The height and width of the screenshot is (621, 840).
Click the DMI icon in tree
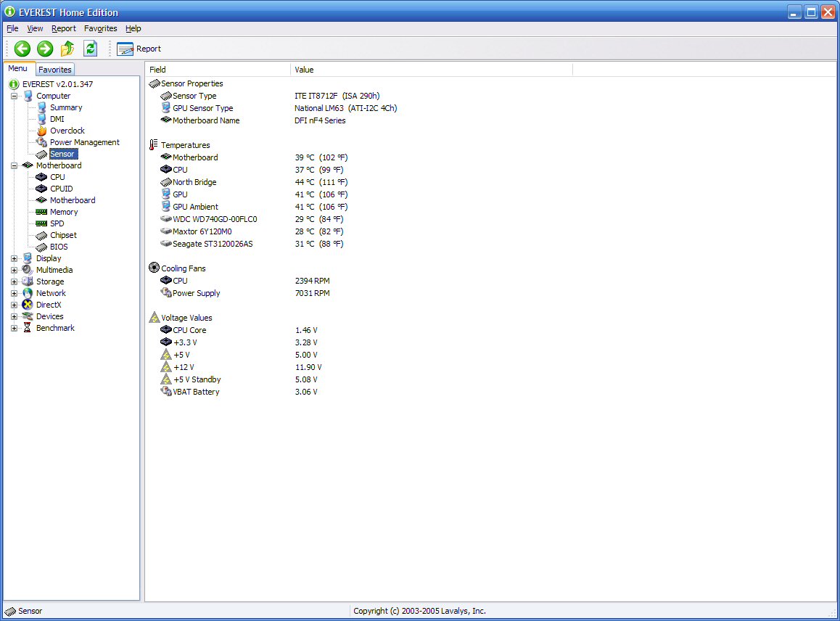pos(42,119)
